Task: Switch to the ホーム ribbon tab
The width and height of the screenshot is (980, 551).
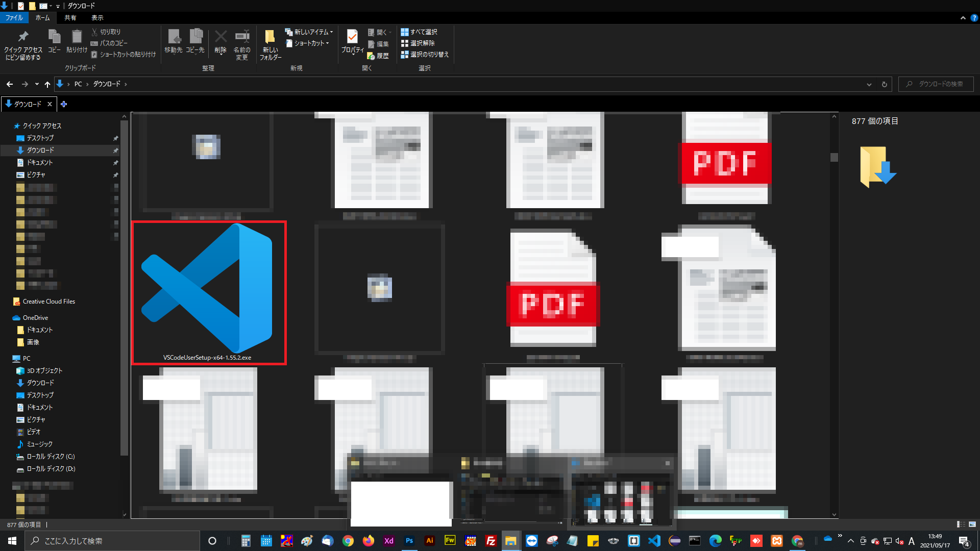Action: [x=43, y=18]
